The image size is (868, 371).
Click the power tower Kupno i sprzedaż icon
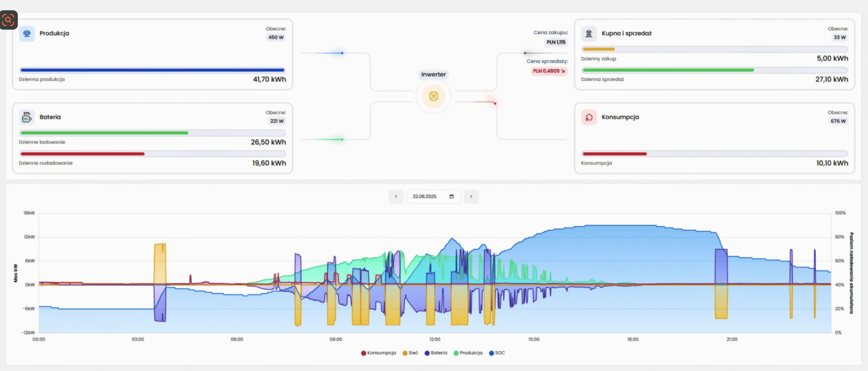(x=589, y=34)
